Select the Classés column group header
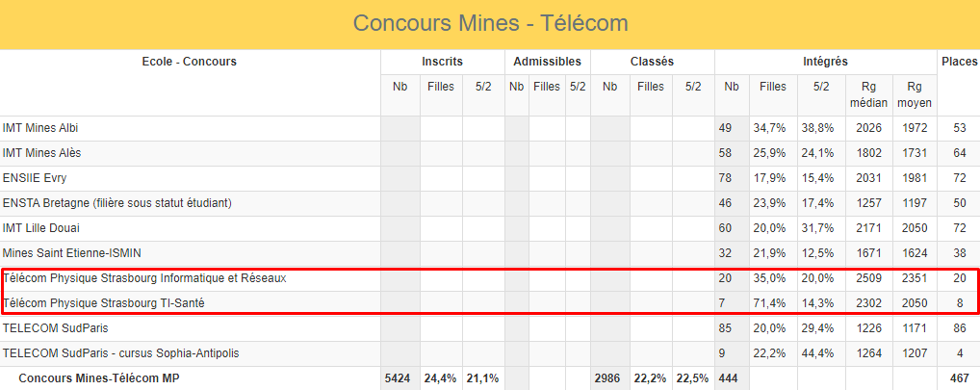The image size is (980, 390). click(x=652, y=62)
